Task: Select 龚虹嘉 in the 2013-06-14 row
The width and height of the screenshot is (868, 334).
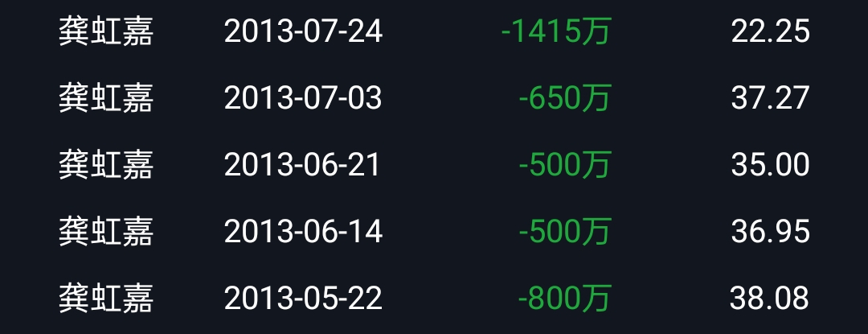Action: [106, 231]
